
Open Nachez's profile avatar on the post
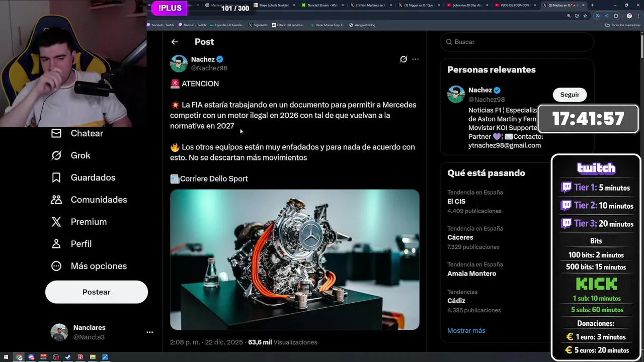point(179,63)
